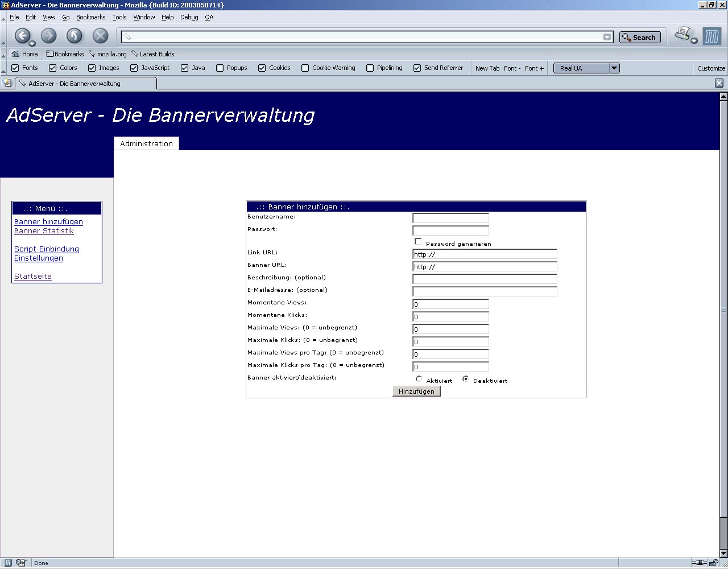Open the Back button history dropdown arrow

point(32,44)
